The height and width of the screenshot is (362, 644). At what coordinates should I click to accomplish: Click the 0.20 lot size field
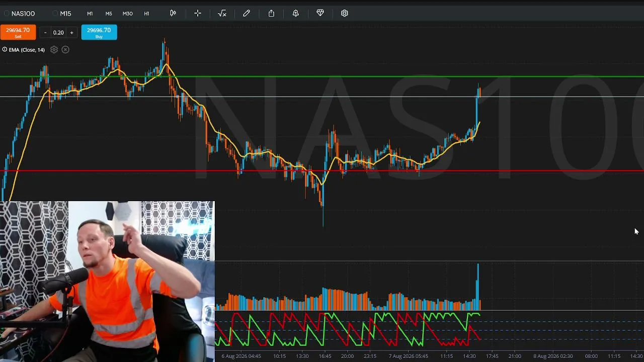point(58,33)
